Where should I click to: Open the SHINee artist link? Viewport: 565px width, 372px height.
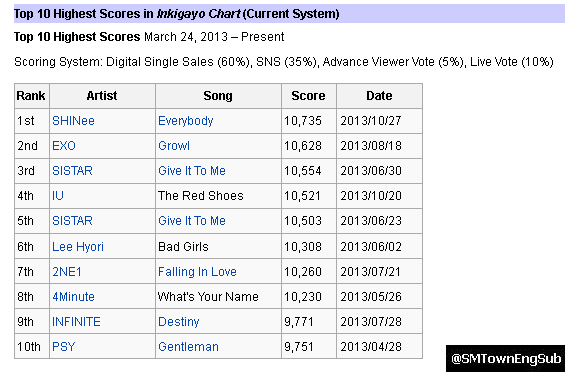click(73, 120)
